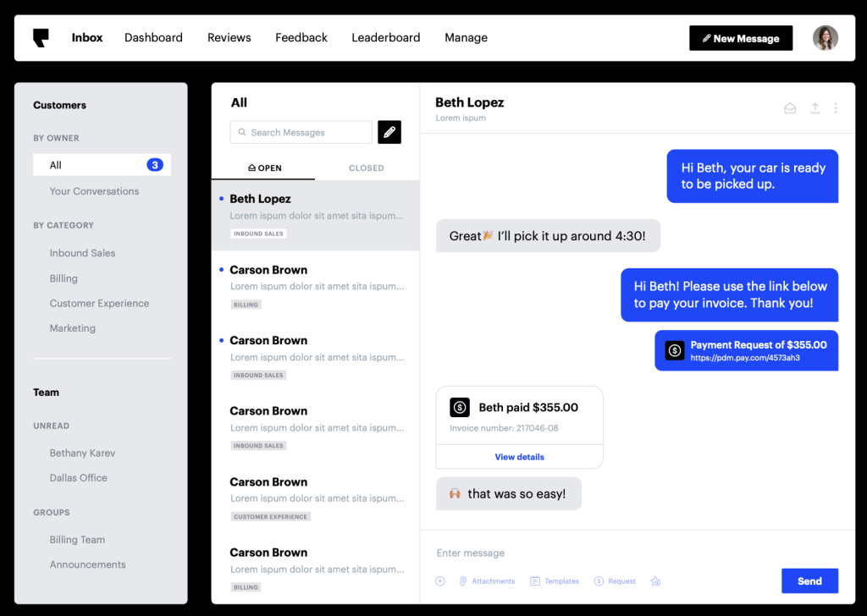Open the Reviews tab

229,37
